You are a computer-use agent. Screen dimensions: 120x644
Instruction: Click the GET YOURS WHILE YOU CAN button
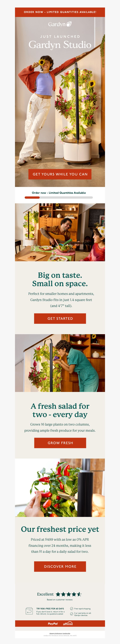coord(60,174)
